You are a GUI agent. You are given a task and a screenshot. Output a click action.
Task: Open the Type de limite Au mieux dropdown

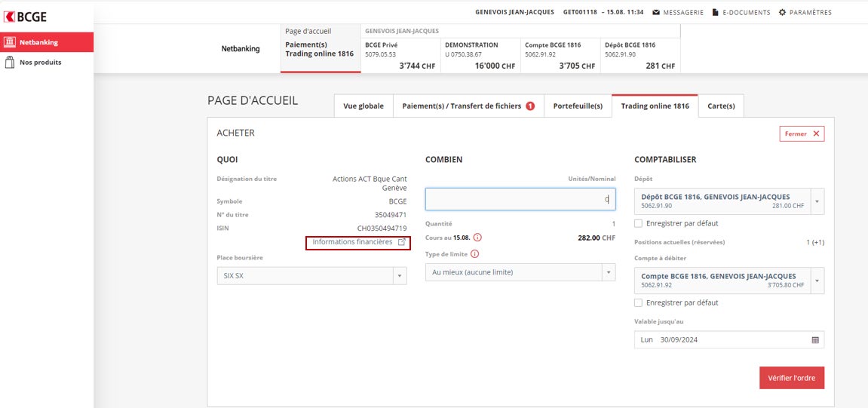point(520,271)
